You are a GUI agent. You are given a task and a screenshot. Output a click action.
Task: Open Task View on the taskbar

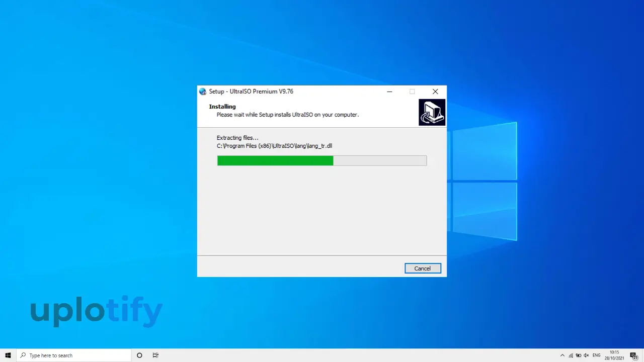tap(155, 355)
